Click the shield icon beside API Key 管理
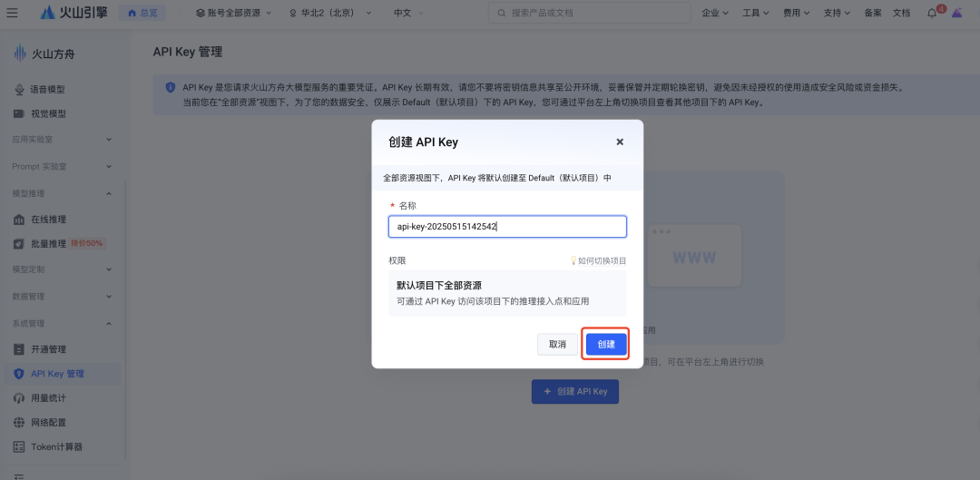The image size is (980, 480). [x=19, y=374]
